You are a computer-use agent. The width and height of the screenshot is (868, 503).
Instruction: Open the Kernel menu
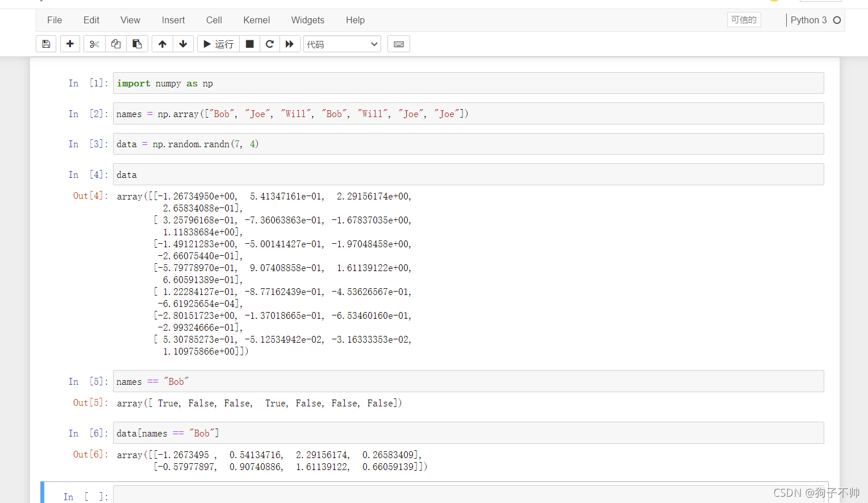click(x=257, y=20)
